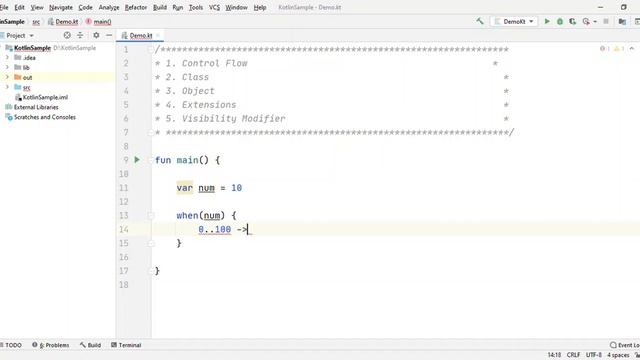Run the DemoKt configuration
Viewport: 640px width, 360px height.
pos(547,21)
